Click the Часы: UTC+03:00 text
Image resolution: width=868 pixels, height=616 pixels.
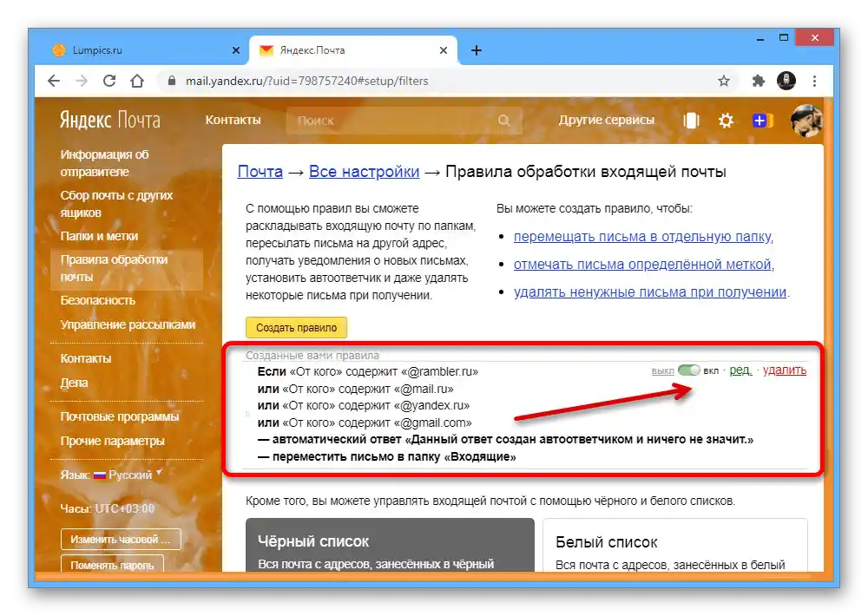point(108,508)
